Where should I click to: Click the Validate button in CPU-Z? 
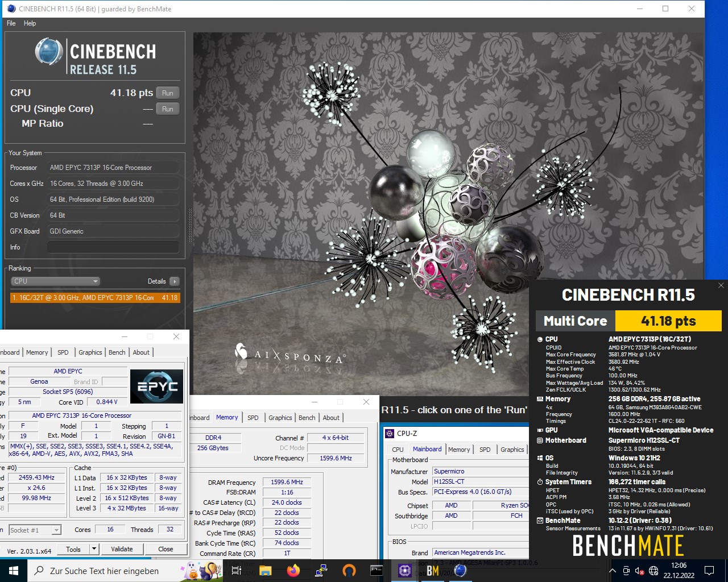122,549
